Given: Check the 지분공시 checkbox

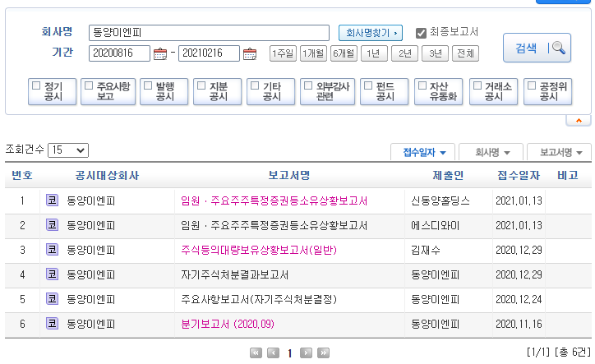Looking at the screenshot, I should tap(201, 85).
